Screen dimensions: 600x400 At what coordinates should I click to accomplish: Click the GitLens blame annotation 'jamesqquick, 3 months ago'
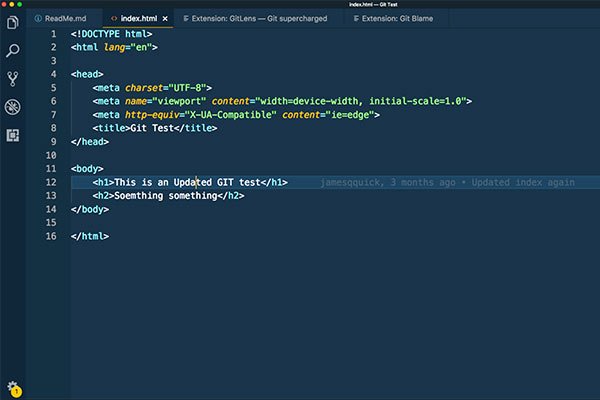(x=388, y=182)
